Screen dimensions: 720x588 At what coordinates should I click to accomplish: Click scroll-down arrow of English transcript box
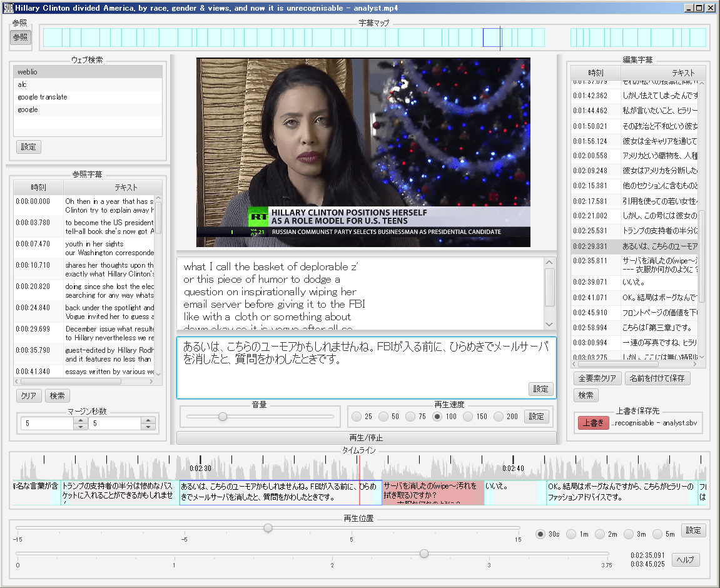coord(549,324)
